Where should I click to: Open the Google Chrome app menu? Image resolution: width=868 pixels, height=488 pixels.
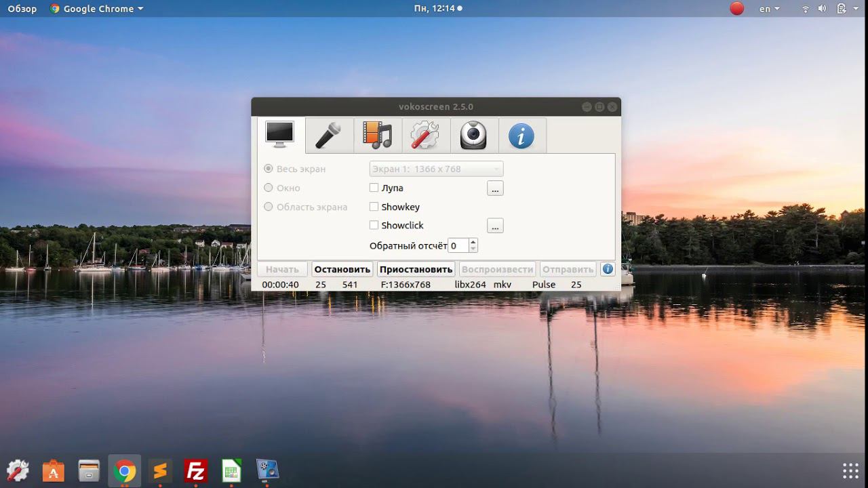[97, 9]
